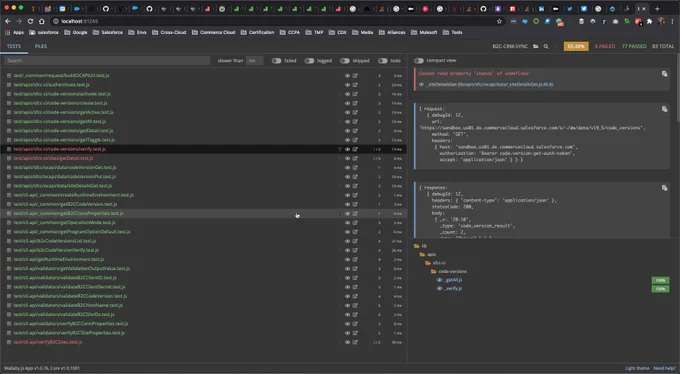Click file icon before siteDetailsGet.test.js
This screenshot has height=374, width=680.
click(9, 186)
